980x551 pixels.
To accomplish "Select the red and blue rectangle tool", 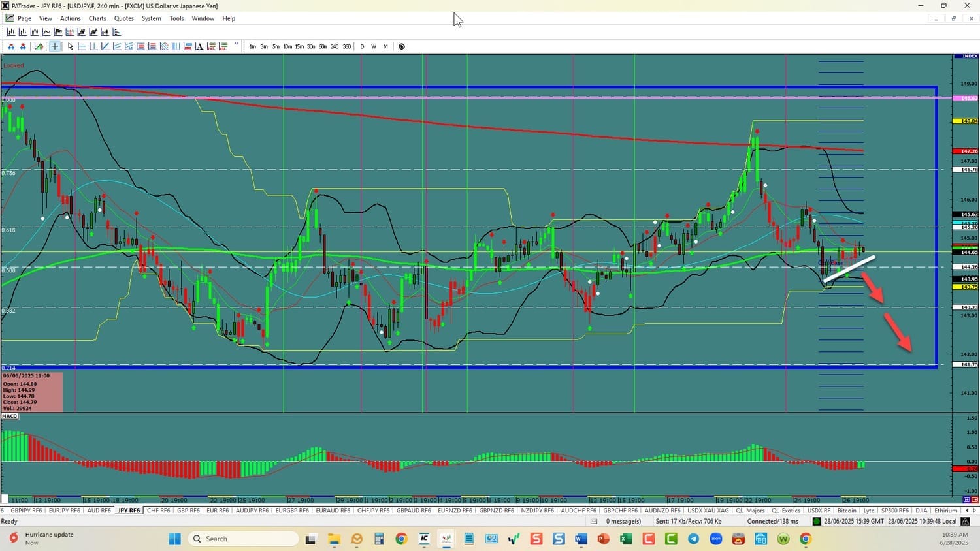I will click(188, 46).
